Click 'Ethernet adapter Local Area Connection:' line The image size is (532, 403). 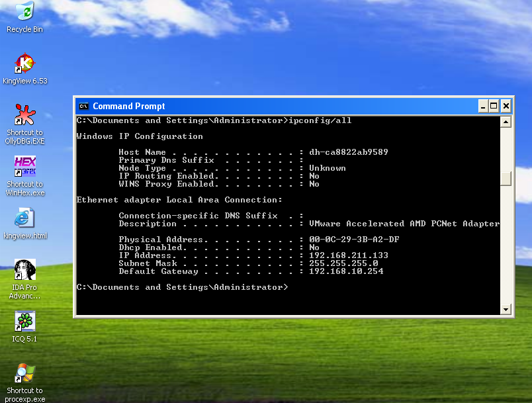pyautogui.click(x=179, y=200)
